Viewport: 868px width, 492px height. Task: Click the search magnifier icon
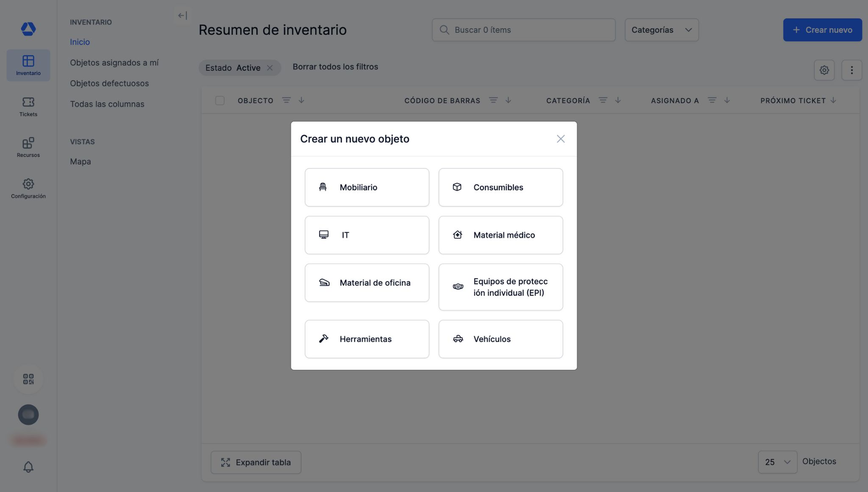[444, 30]
